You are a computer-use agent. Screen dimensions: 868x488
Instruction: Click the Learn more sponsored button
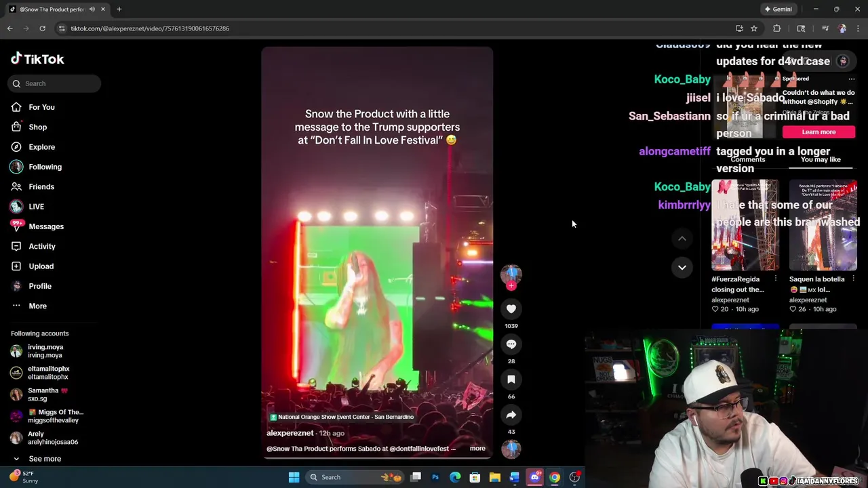point(818,132)
